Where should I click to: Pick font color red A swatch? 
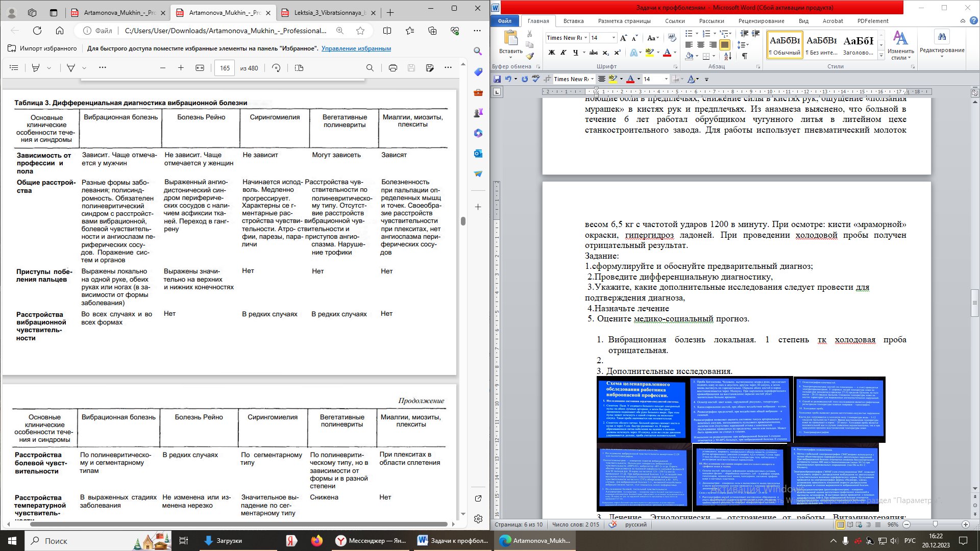click(667, 53)
